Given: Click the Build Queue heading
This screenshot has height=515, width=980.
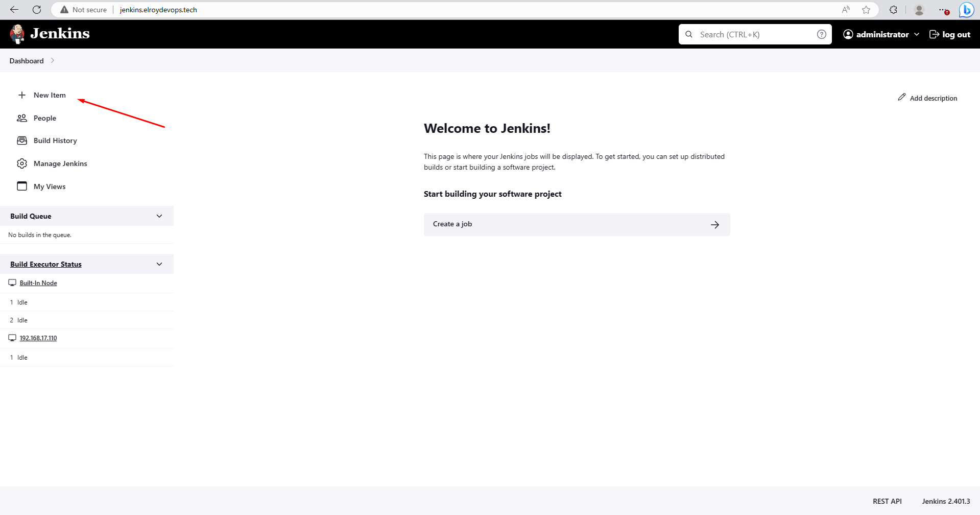Looking at the screenshot, I should tap(31, 216).
